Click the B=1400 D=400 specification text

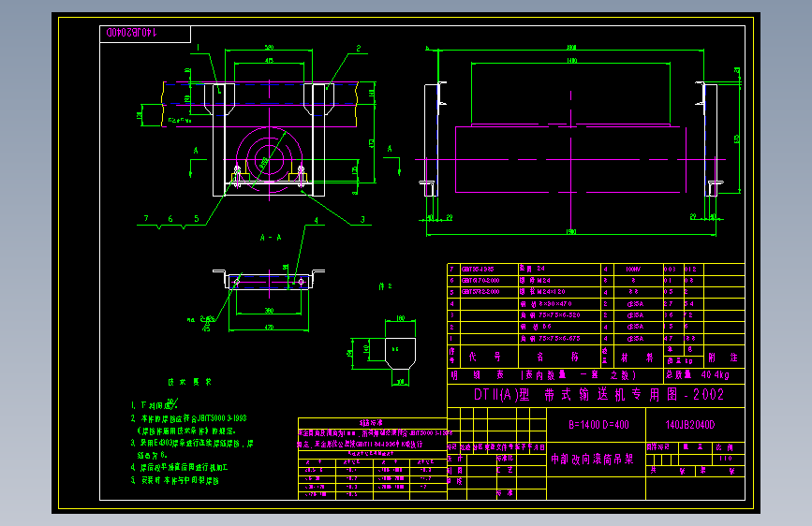pos(598,425)
